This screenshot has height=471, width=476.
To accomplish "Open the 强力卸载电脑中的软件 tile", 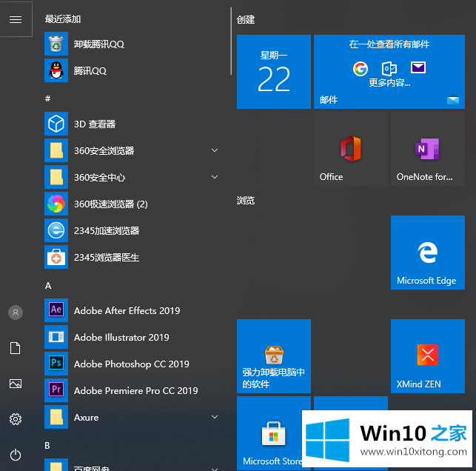I will click(x=274, y=356).
